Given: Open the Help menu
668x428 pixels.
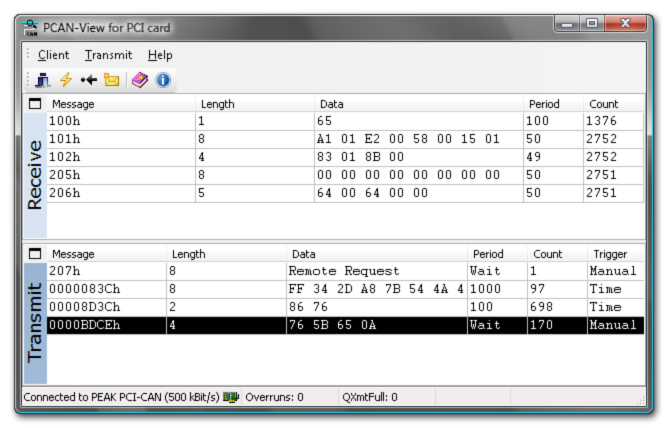Looking at the screenshot, I should (160, 55).
